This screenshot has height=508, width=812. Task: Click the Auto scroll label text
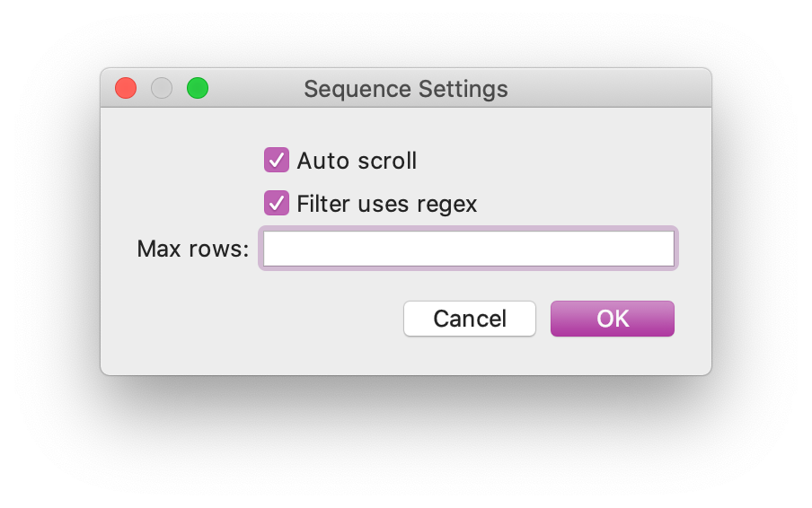coord(357,161)
